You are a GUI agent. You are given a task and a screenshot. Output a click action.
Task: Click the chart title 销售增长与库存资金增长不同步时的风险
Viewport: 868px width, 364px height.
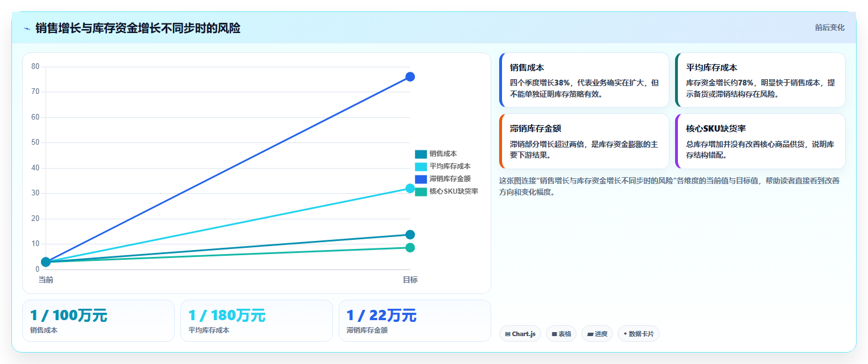click(x=138, y=28)
